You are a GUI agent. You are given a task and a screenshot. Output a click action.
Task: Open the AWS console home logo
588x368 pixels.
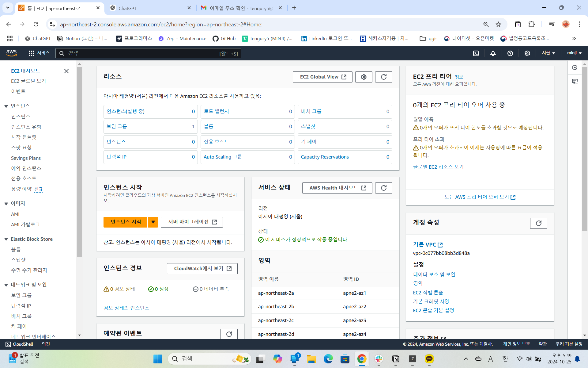pos(11,53)
